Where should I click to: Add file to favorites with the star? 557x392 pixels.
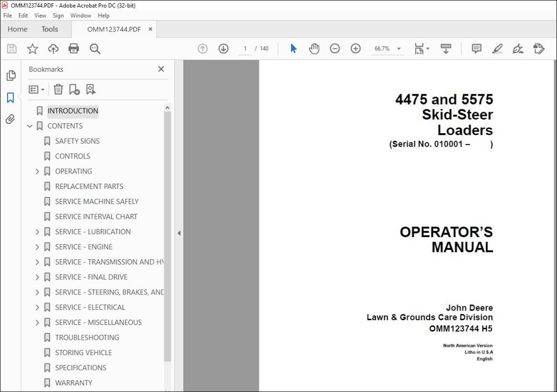32,49
